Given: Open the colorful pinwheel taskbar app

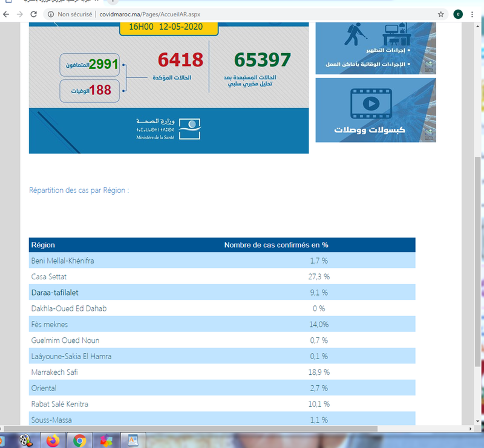Looking at the screenshot, I should tap(106, 440).
